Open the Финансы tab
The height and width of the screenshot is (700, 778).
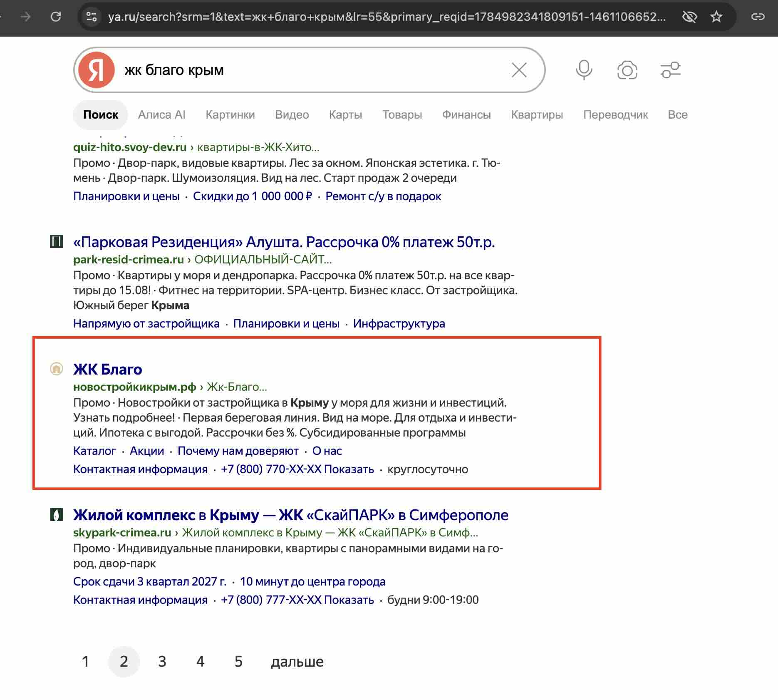click(466, 114)
